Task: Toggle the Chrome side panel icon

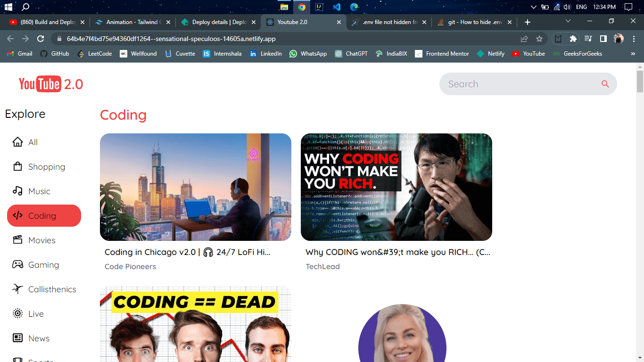Action: click(x=603, y=39)
